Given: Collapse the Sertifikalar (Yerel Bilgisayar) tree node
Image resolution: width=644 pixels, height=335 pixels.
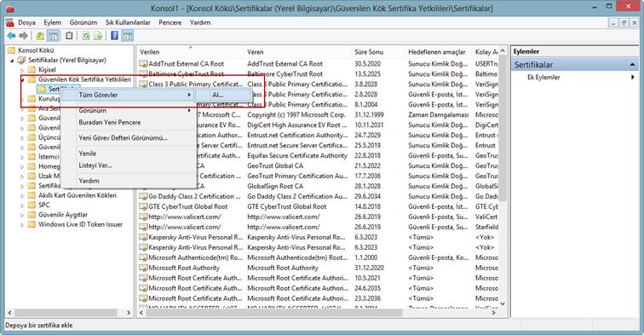Looking at the screenshot, I should (x=12, y=61).
